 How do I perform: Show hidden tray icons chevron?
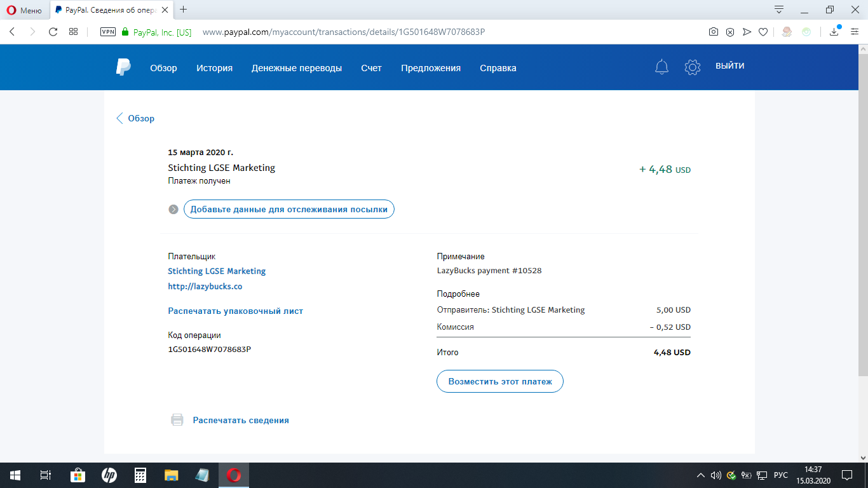[x=701, y=475]
